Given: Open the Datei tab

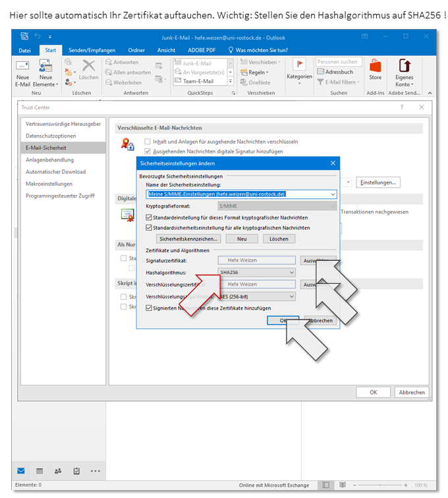Looking at the screenshot, I should tap(24, 50).
